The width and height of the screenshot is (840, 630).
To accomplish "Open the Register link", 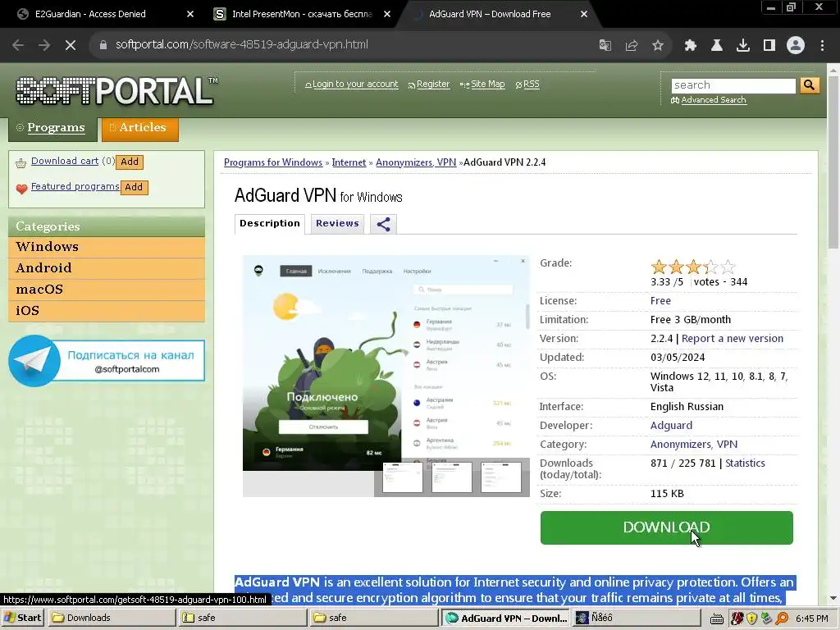I will click(x=433, y=84).
